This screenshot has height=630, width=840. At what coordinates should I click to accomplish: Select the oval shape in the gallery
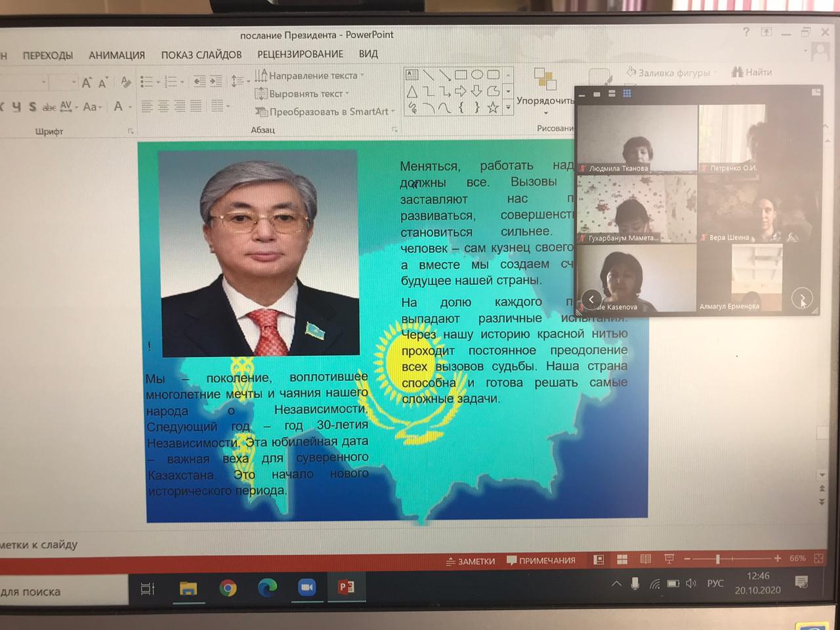point(477,75)
